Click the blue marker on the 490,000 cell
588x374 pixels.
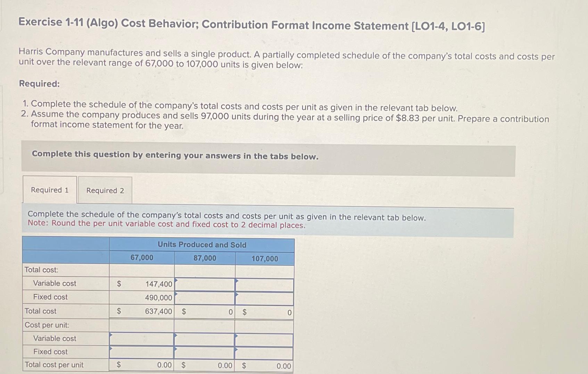(x=176, y=293)
